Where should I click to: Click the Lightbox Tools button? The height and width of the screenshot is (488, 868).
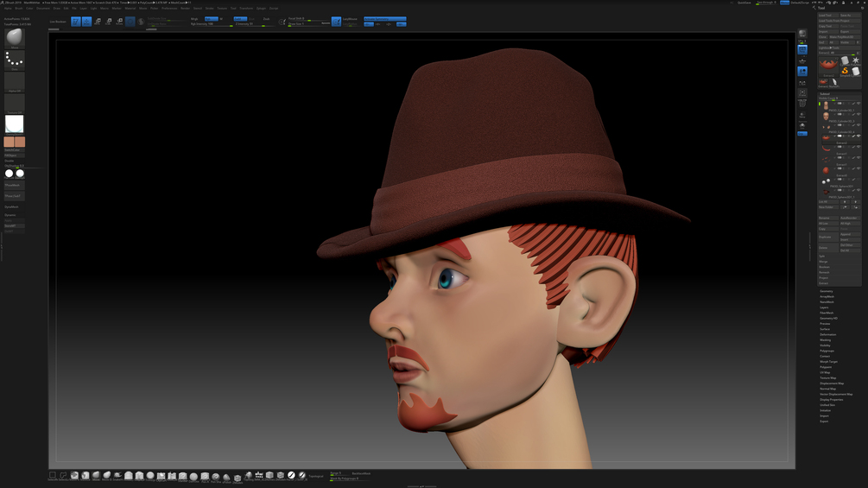(x=839, y=48)
